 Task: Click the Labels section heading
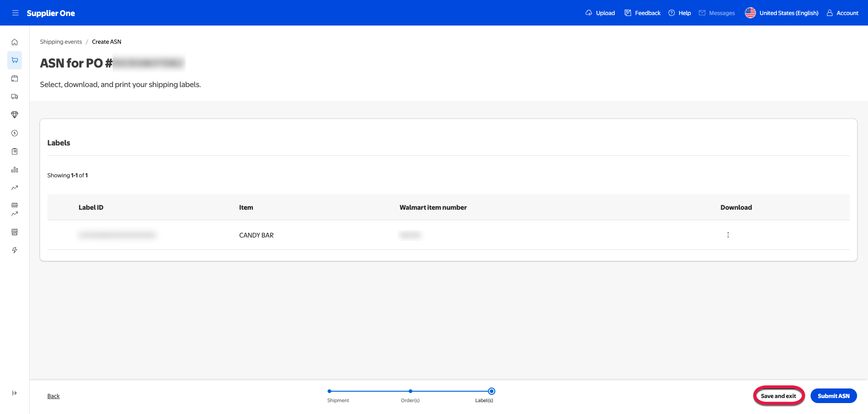coord(59,143)
